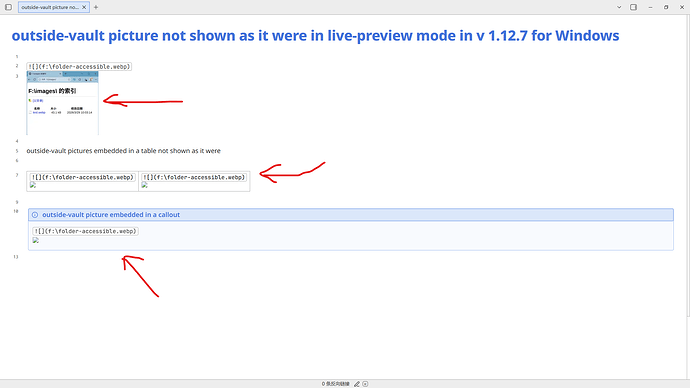The image size is (690, 388).
Task: Select the first table cell's image link
Action: (x=82, y=177)
